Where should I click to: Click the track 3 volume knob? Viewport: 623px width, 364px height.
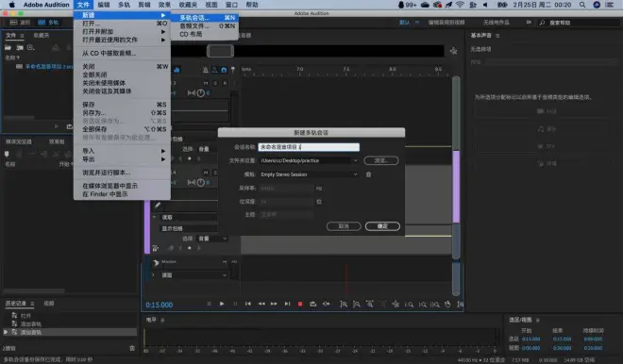[200, 92]
